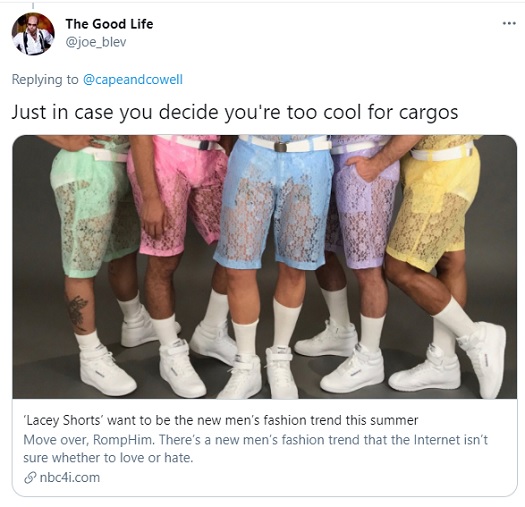Open the @capeandcowell mention link
The width and height of the screenshot is (525, 507).
tap(133, 80)
